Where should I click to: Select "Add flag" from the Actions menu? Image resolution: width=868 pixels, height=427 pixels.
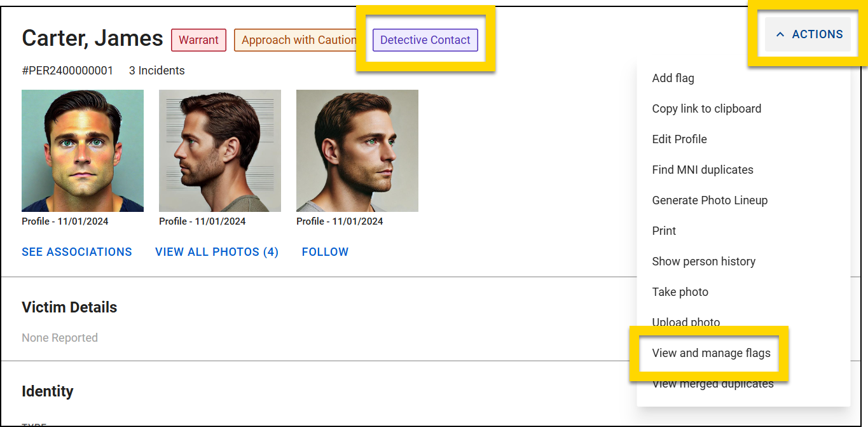673,78
